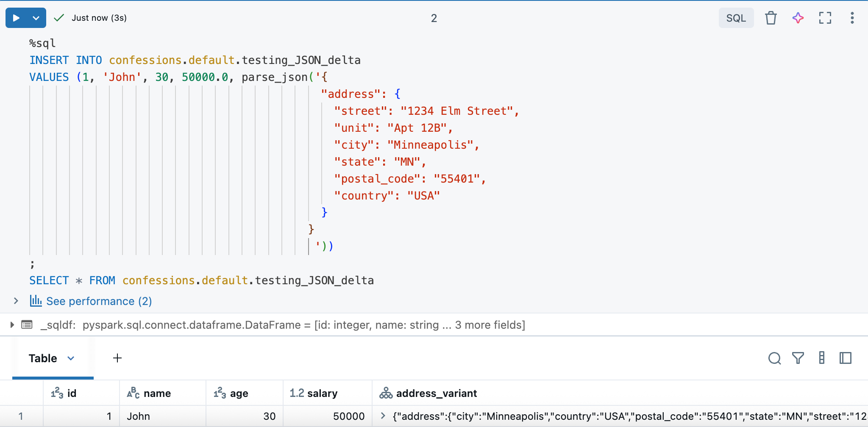Expand the _sqldf DataFrame output

[x=12, y=324]
